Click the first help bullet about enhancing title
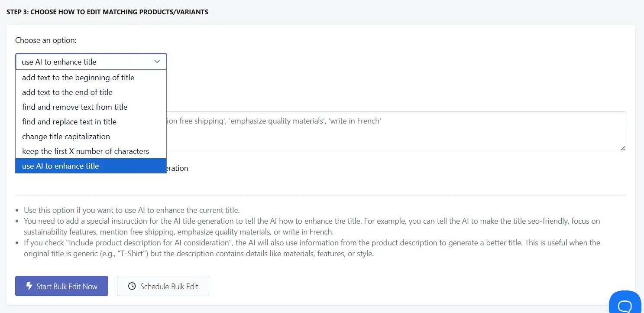 pyautogui.click(x=132, y=210)
